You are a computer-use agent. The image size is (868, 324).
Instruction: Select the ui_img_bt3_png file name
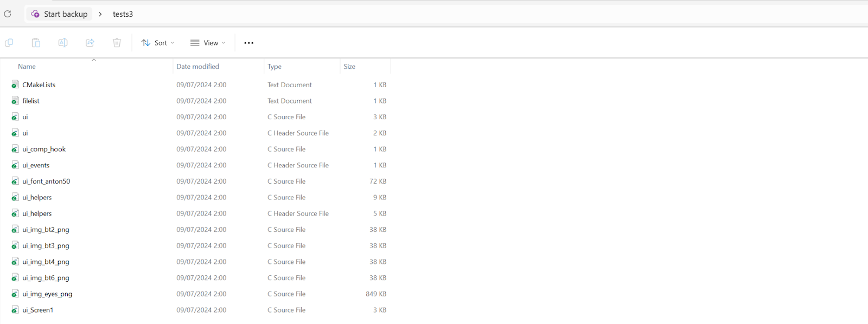coord(46,246)
